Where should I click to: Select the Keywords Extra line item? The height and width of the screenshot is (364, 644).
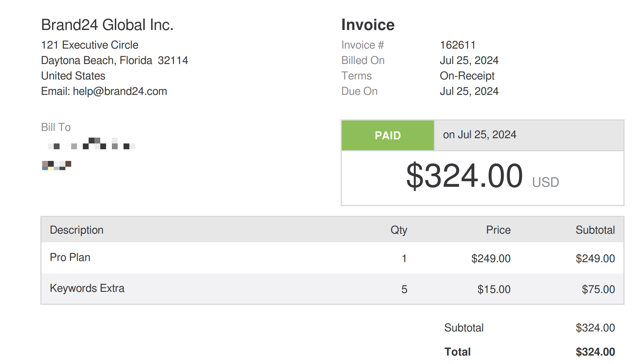(x=87, y=288)
